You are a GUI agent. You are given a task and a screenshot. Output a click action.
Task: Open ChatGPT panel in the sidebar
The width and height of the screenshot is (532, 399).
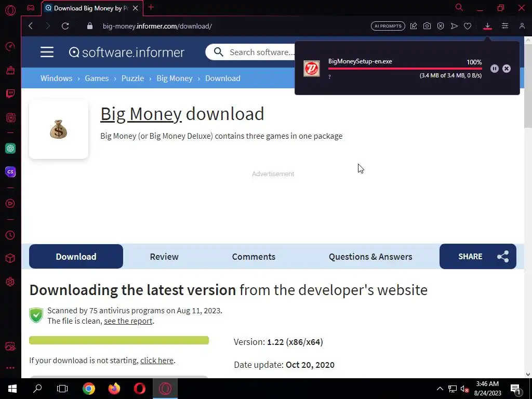[x=10, y=148]
